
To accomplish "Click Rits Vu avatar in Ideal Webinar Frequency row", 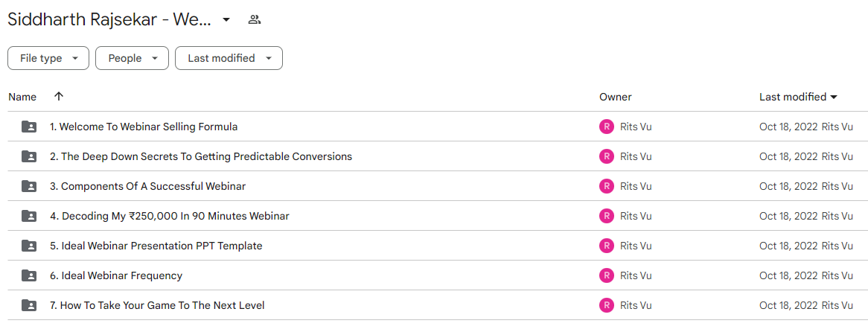I will (x=607, y=275).
